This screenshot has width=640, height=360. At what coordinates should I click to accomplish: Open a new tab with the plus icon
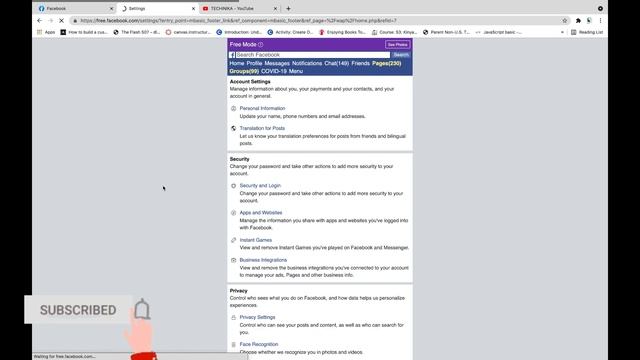click(x=288, y=9)
